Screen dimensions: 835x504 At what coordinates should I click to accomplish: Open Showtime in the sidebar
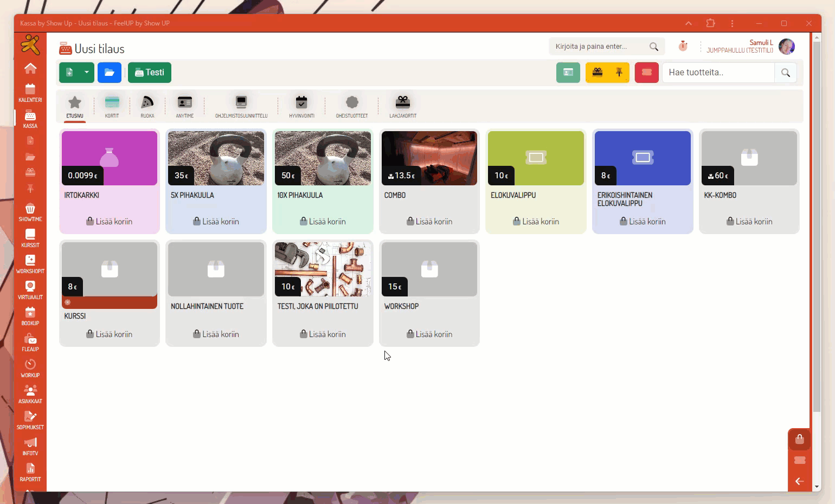click(30, 212)
